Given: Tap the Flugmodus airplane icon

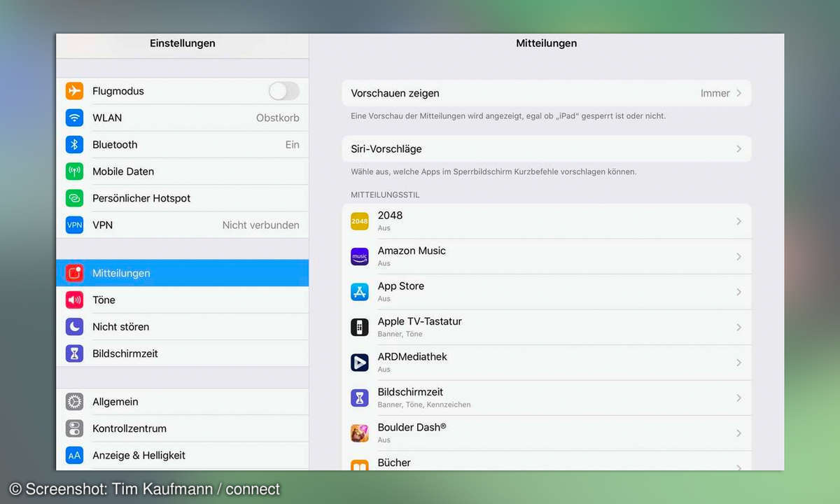Looking at the screenshot, I should pos(74,91).
